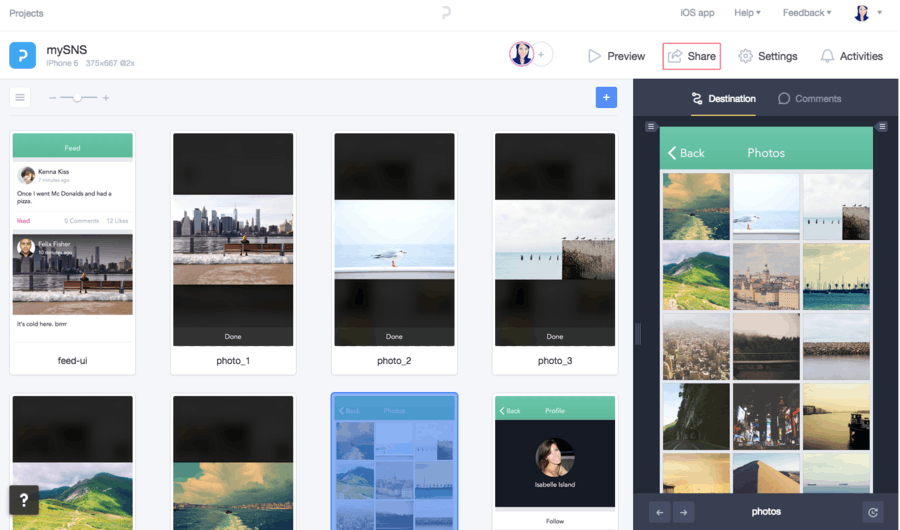Go to next screen with right arrow
This screenshot has height=530, width=900.
[x=683, y=512]
